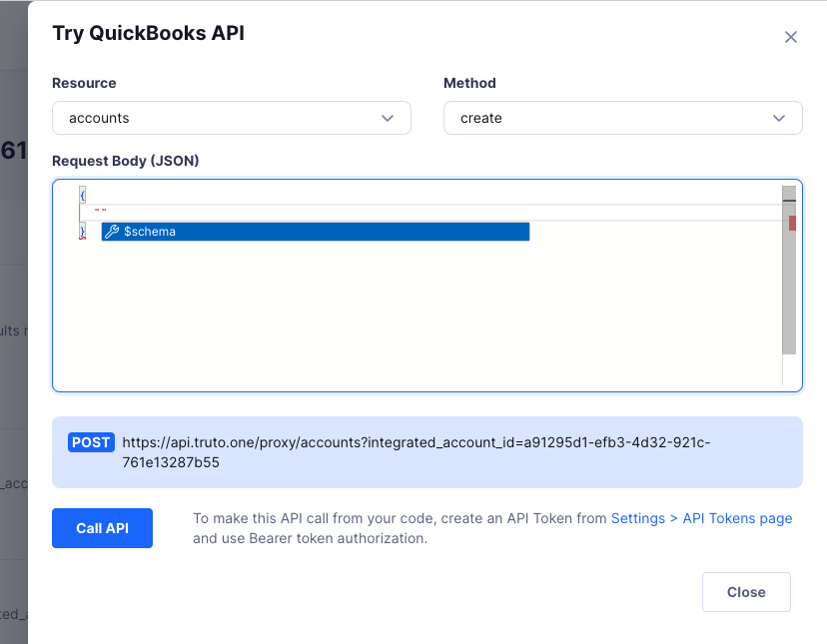This screenshot has height=644, width=827.
Task: Click the wrench icon beside $schema
Action: click(x=112, y=232)
